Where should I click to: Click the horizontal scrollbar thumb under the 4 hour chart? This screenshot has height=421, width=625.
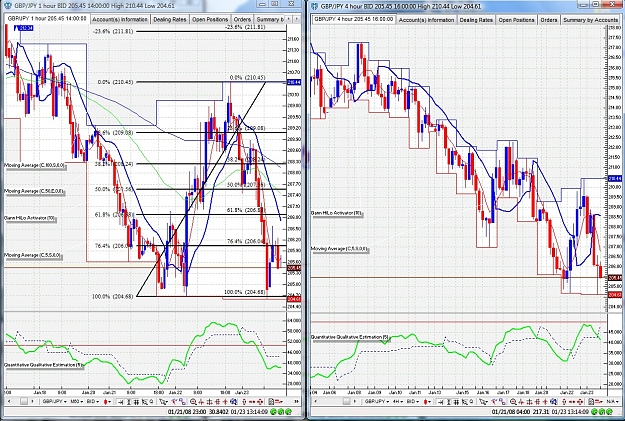(346, 401)
